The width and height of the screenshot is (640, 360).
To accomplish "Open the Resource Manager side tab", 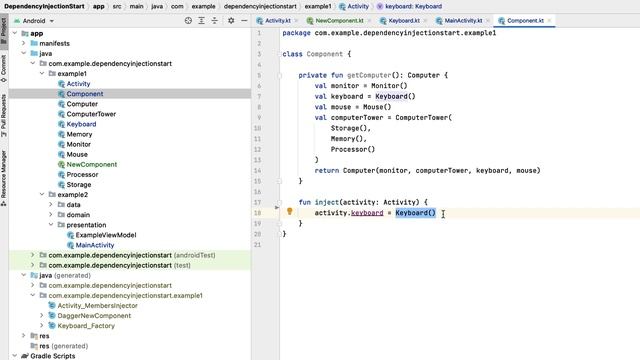I will 4,178.
